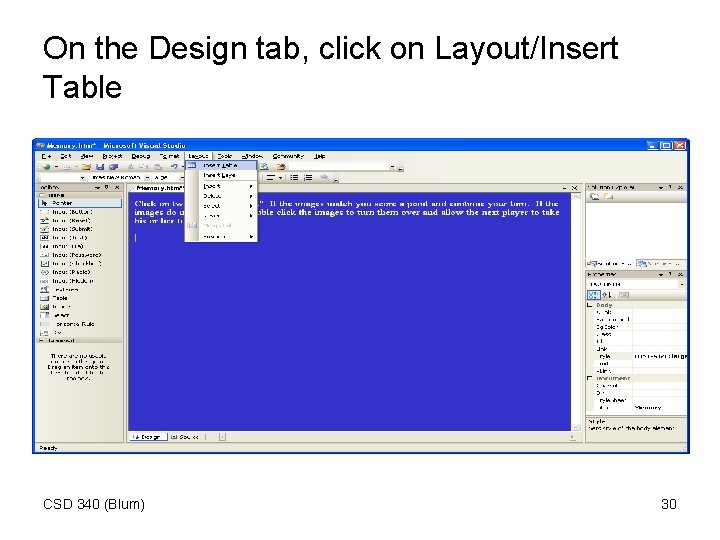Collapse the HTML group in the Toolbox

[x=42, y=195]
